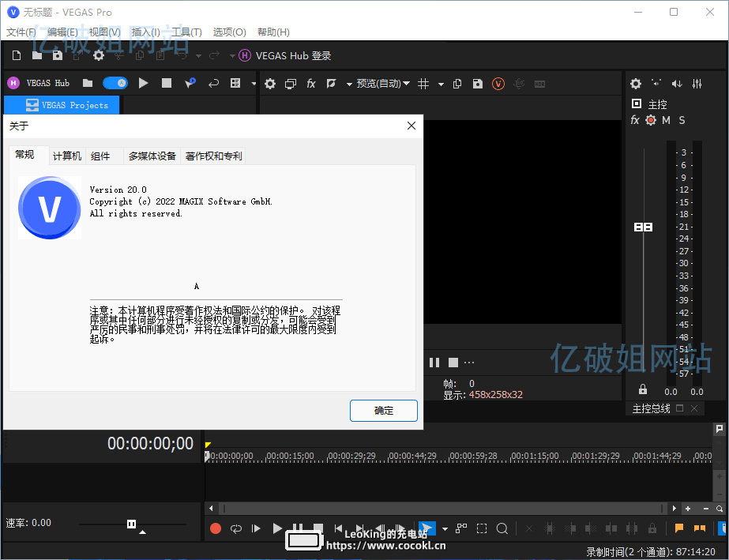Select the envelope edit tool

click(461, 528)
